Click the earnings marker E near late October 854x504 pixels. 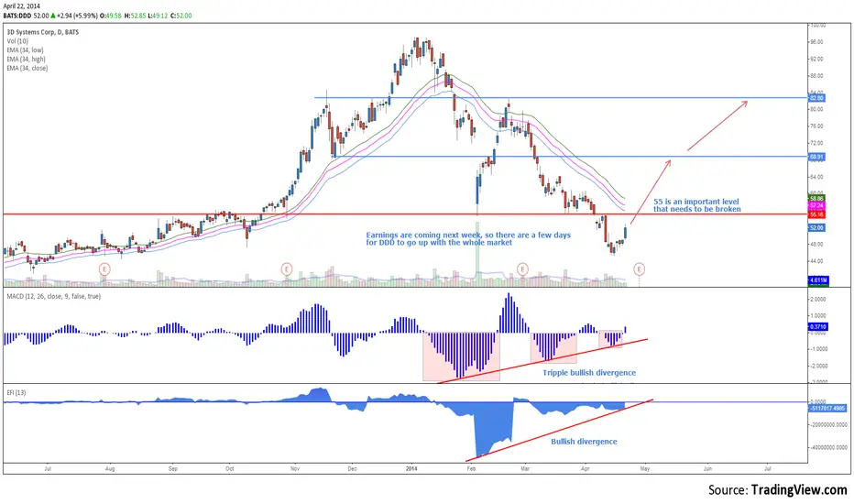point(287,268)
